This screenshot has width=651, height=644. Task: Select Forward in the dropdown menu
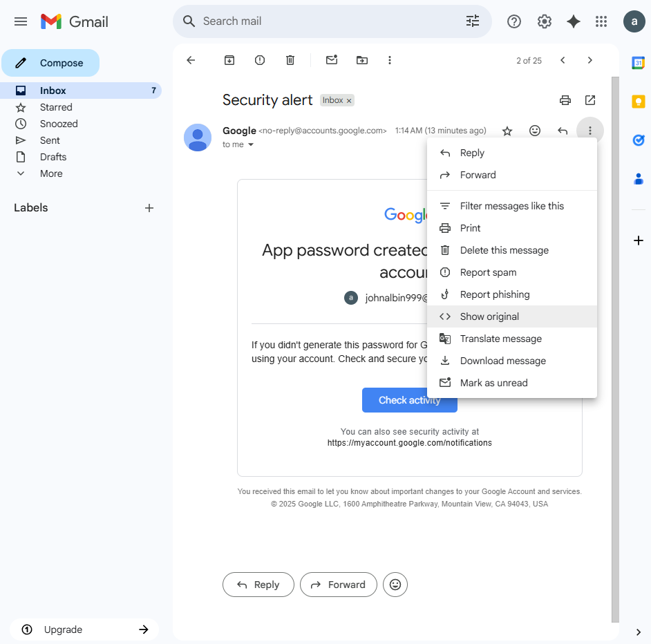[x=512, y=175]
